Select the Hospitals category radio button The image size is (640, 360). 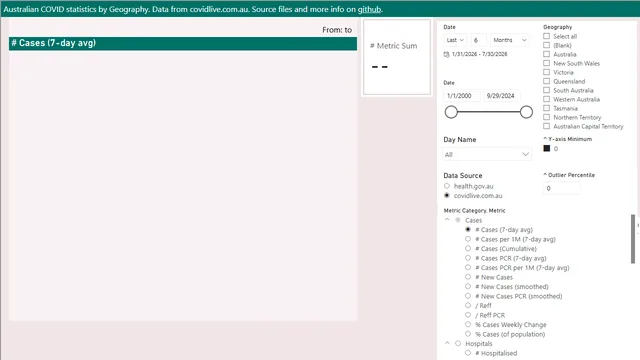458,343
